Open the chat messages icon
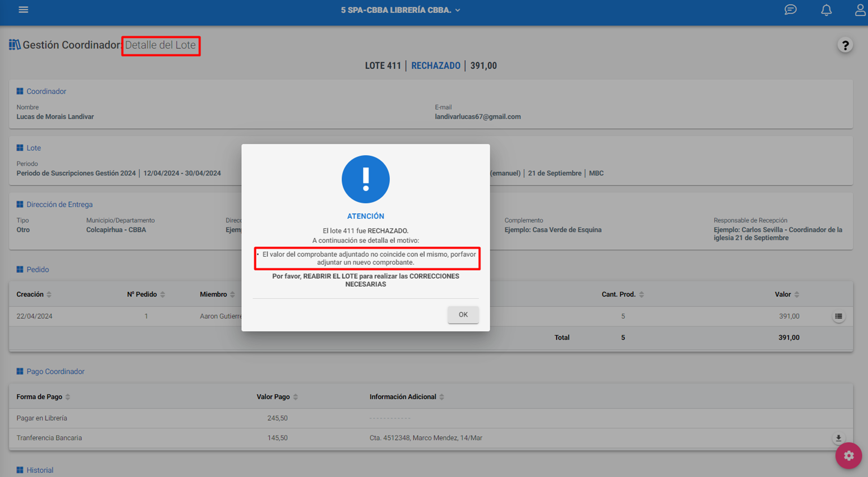Image resolution: width=868 pixels, height=477 pixels. [790, 10]
